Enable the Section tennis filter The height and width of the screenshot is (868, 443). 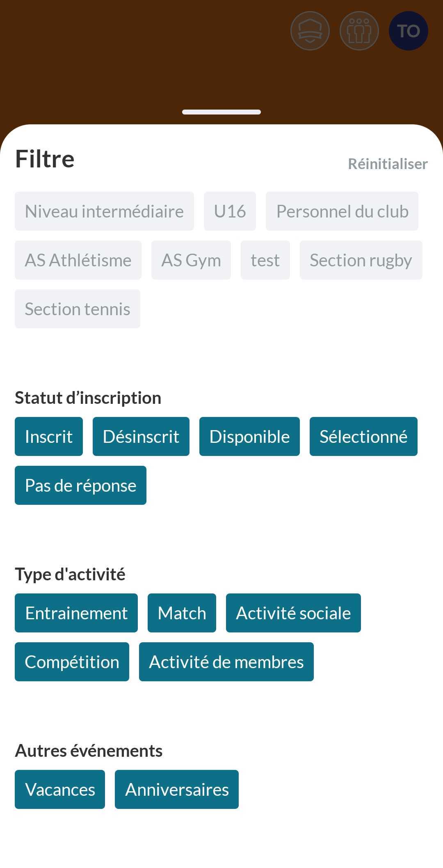click(78, 309)
